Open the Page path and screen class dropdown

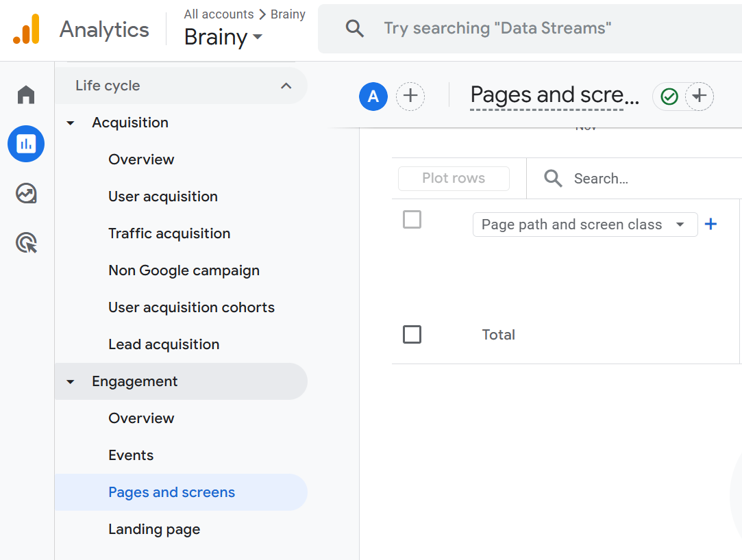click(584, 224)
